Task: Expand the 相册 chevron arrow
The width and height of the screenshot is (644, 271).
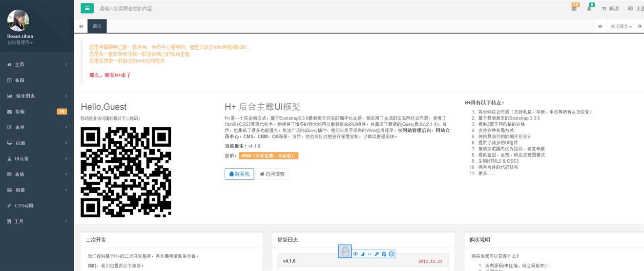Action: [66, 190]
